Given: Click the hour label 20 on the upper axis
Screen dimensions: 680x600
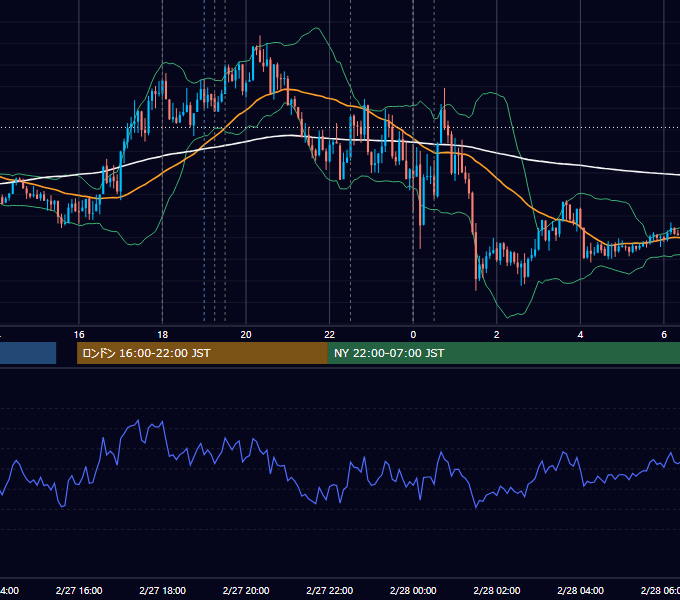Looking at the screenshot, I should (x=246, y=335).
